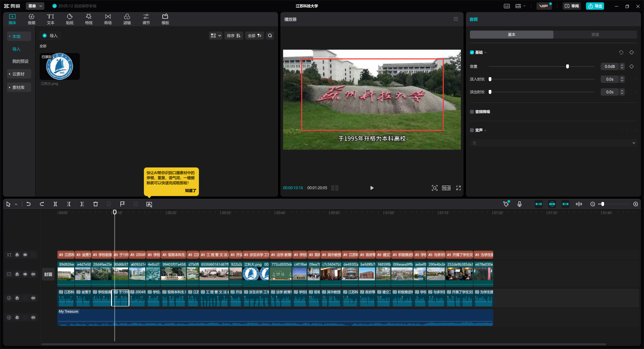Image resolution: width=644 pixels, height=349 pixels.
Task: Split the clip at the playhead
Action: pos(55,204)
